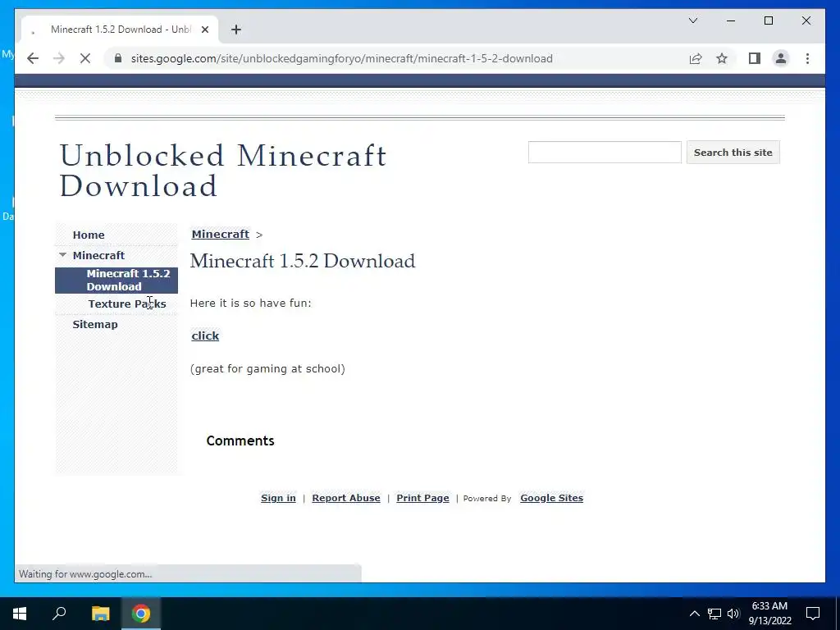Open Google Sites link
The image size is (840, 630).
tap(552, 498)
